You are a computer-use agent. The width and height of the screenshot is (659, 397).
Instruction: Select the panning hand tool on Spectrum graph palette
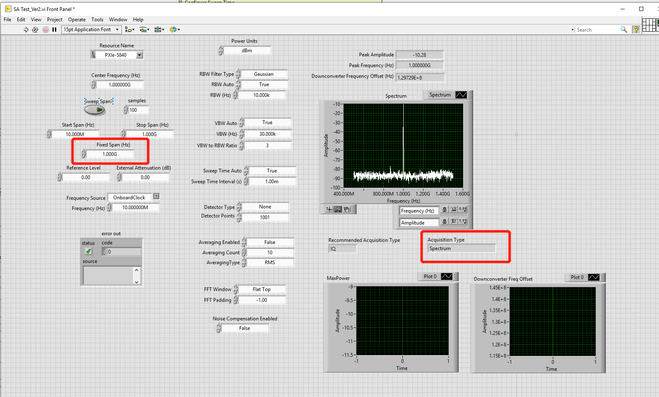pyautogui.click(x=347, y=209)
